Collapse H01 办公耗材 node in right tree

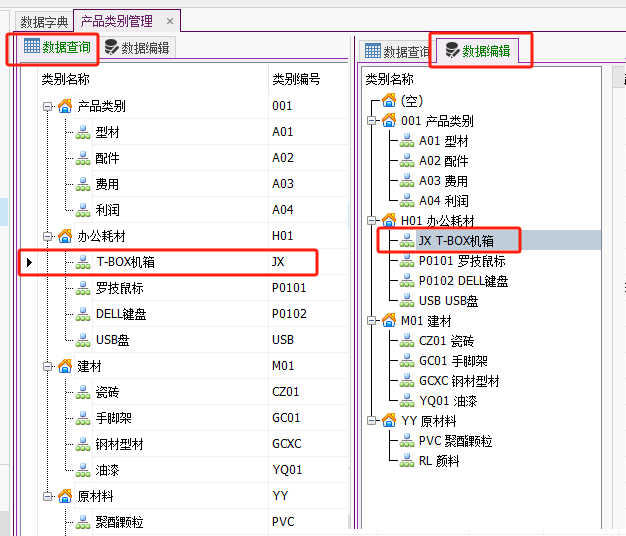tap(372, 220)
